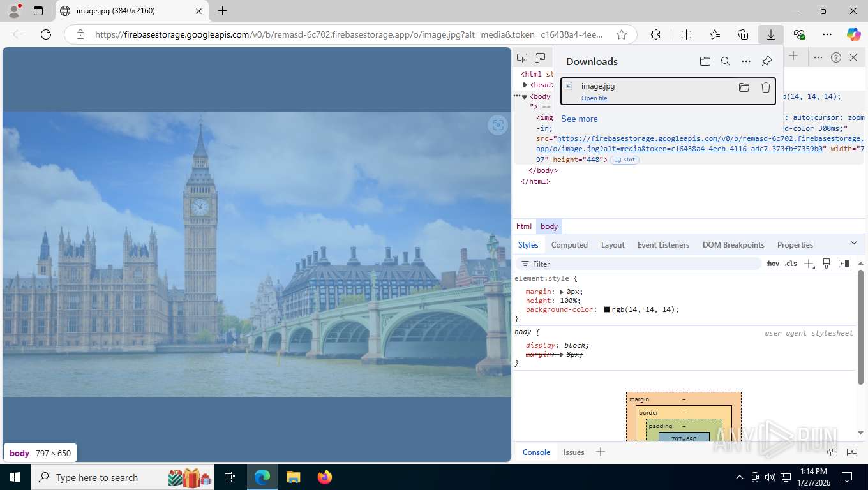Screen dimensions: 868x490
Task: Toggle .cls element classes panel
Action: (x=791, y=264)
